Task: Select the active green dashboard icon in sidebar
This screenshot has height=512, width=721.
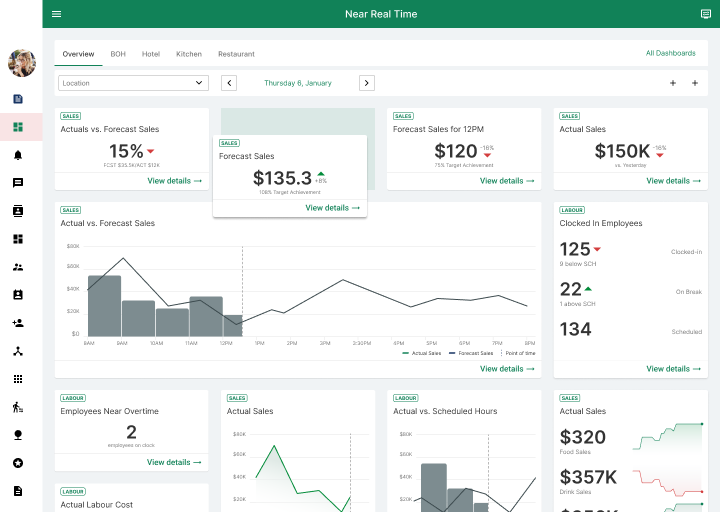Action: [18, 127]
